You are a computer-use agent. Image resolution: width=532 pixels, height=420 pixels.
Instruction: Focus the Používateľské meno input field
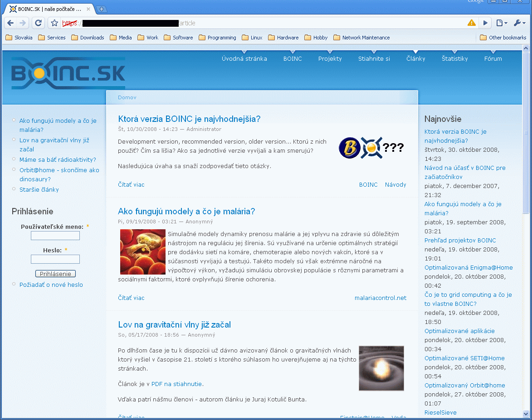tap(55, 236)
